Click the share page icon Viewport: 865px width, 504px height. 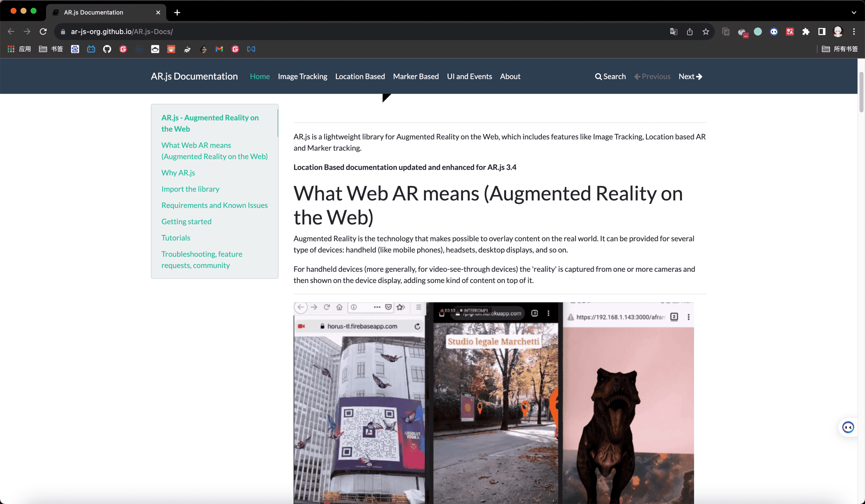pos(689,32)
